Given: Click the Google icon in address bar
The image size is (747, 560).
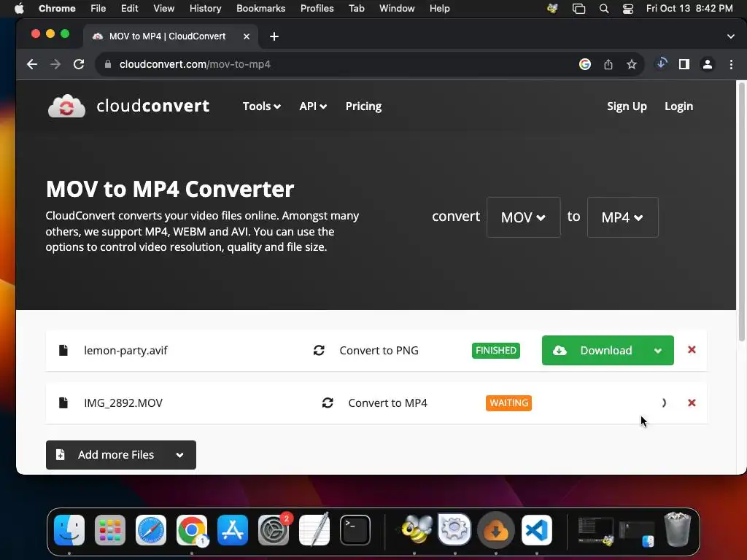Looking at the screenshot, I should tap(585, 64).
